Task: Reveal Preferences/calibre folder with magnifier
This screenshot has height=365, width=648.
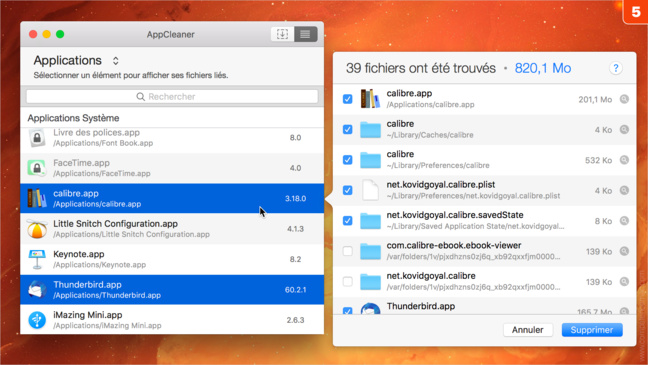Action: pos(624,160)
